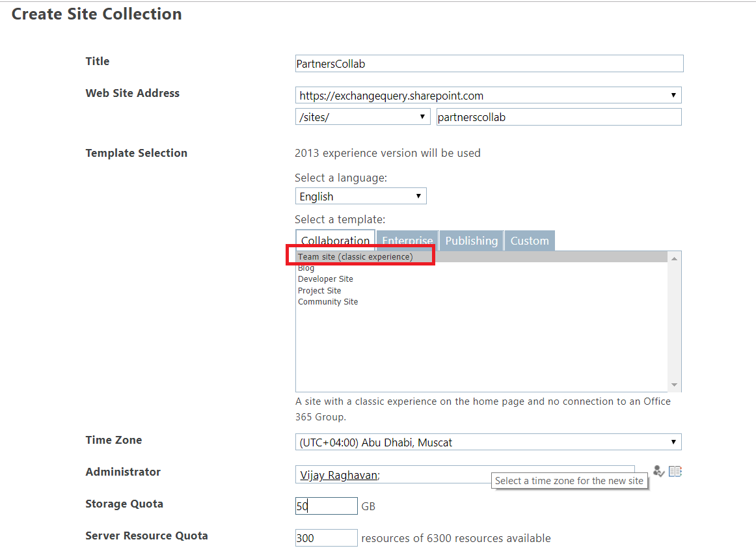
Task: Open the address book Browse icon
Action: (675, 471)
